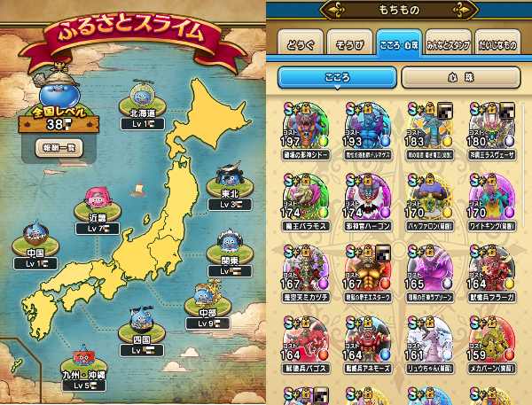Open the Kinki pink slime
The width and height of the screenshot is (532, 405).
pos(98,199)
